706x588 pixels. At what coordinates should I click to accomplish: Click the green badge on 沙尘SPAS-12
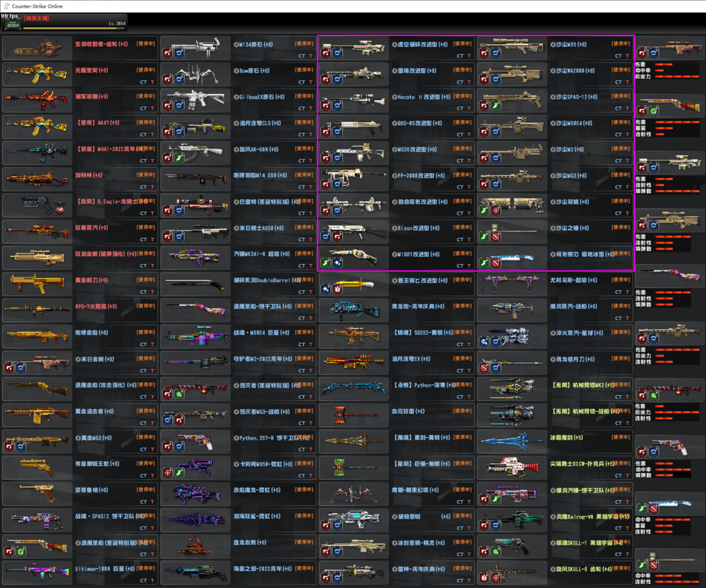coord(496,106)
